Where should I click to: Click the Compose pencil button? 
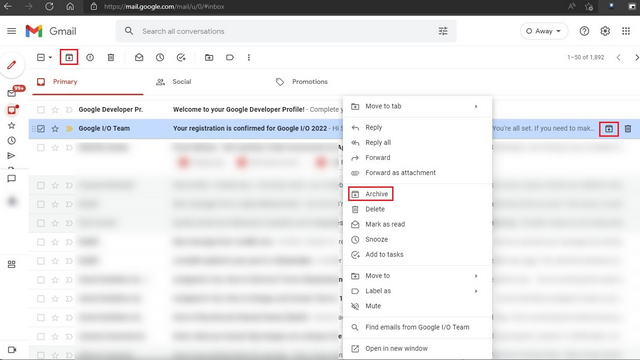[x=12, y=65]
